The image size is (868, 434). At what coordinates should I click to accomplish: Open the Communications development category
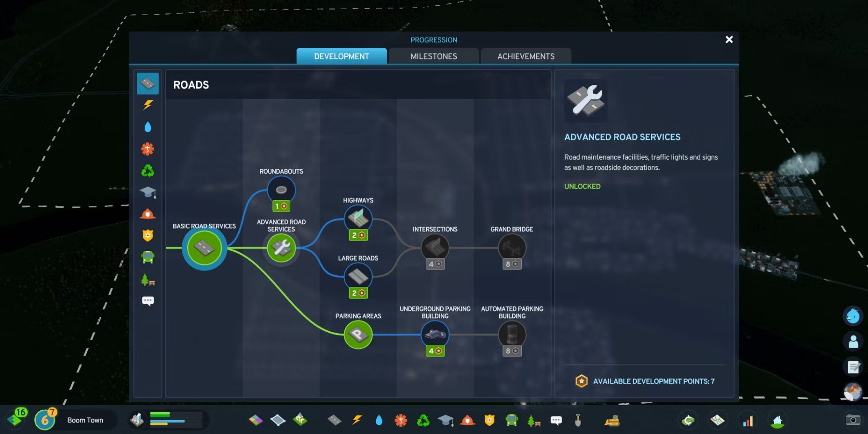tap(149, 300)
